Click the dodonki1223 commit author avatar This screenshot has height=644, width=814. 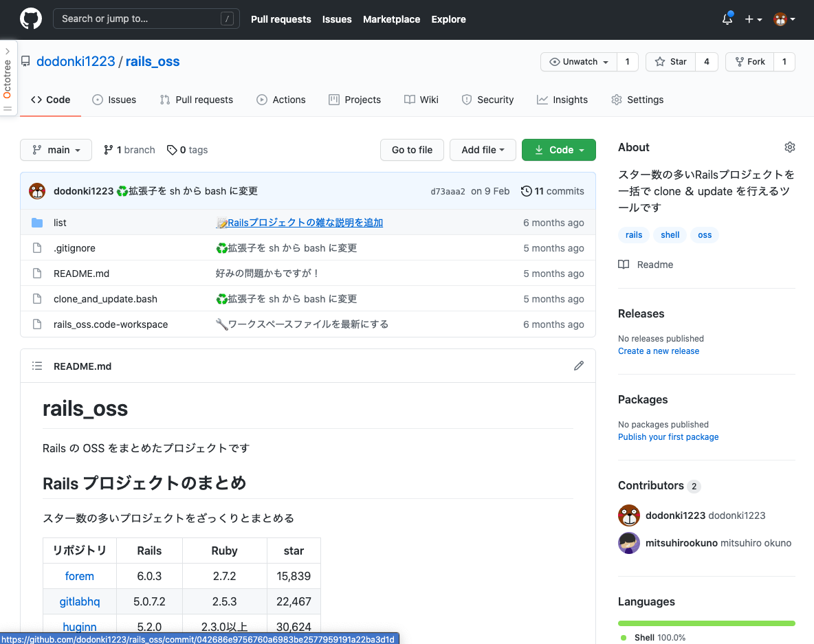coord(37,191)
